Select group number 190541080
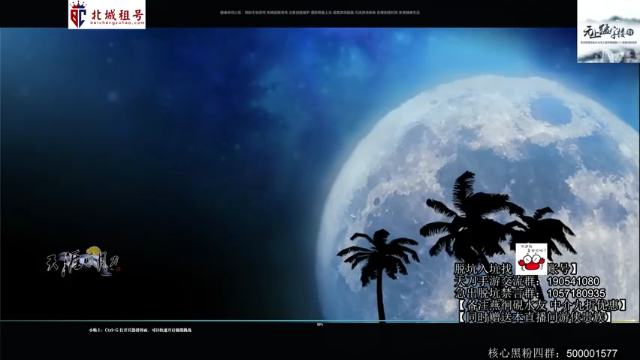This screenshot has width=640, height=360. pyautogui.click(x=573, y=281)
